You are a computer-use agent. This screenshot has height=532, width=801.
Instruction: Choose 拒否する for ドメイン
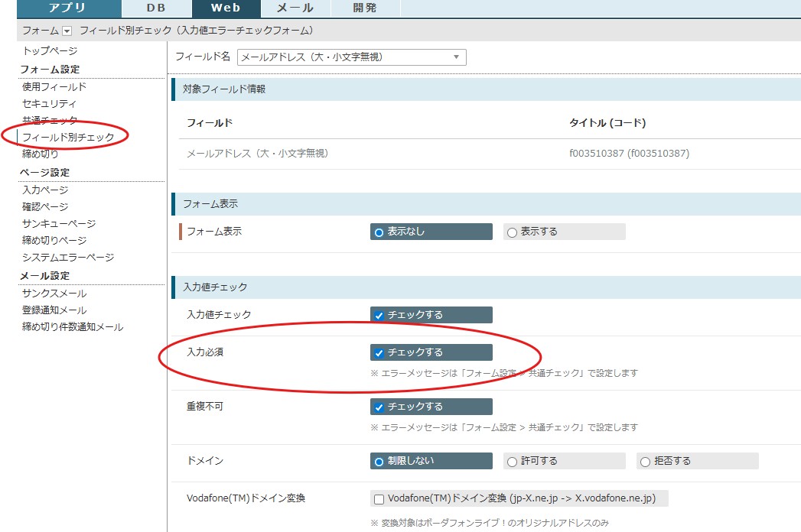click(x=645, y=462)
